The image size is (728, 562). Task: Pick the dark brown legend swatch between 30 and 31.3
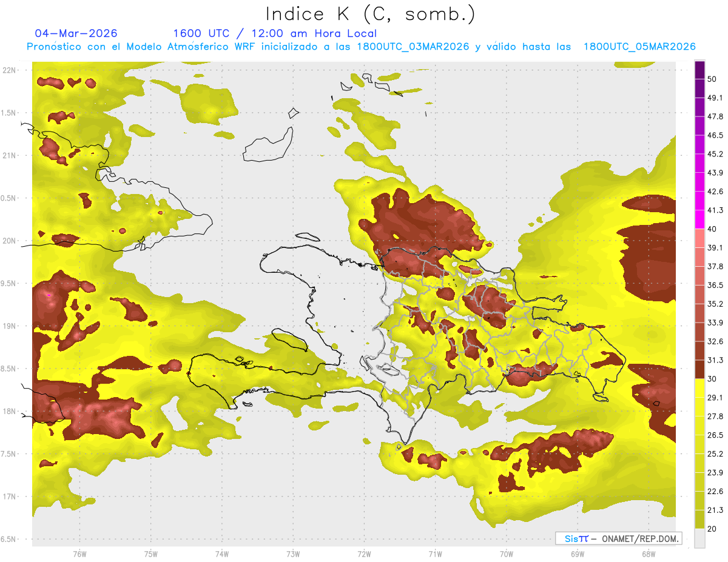click(x=700, y=369)
